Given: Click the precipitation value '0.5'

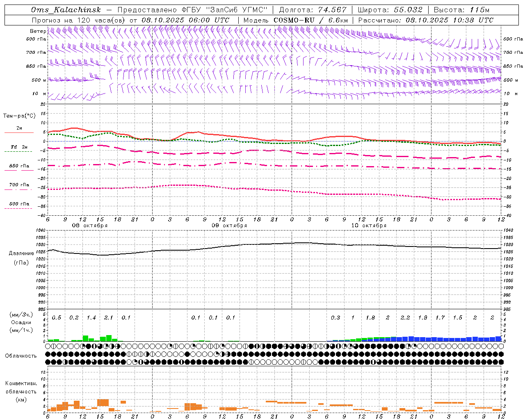Looking at the screenshot, I should click(x=57, y=318).
